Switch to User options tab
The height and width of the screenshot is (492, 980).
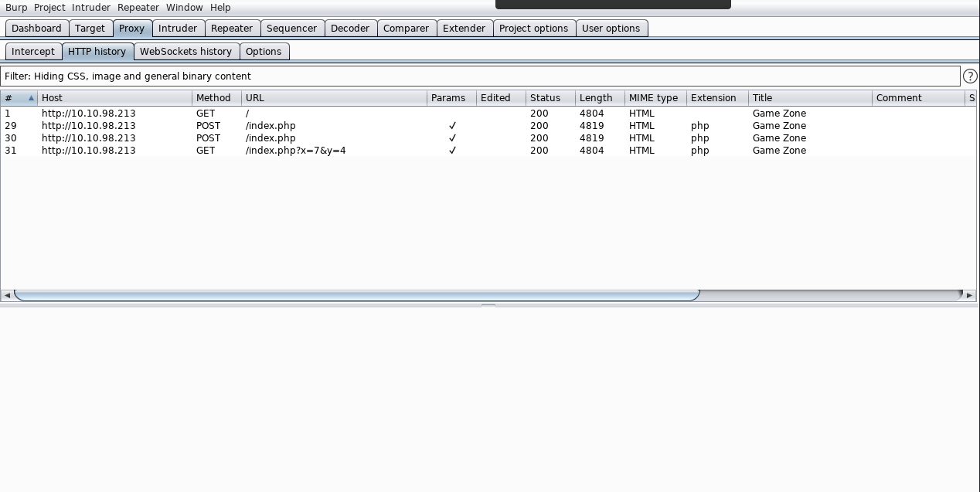pos(611,29)
